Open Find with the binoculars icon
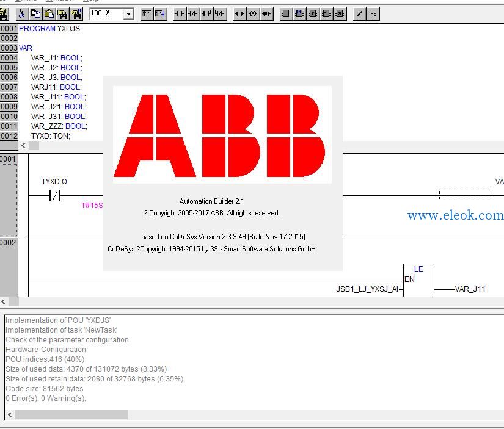The width and height of the screenshot is (504, 429). [62, 13]
